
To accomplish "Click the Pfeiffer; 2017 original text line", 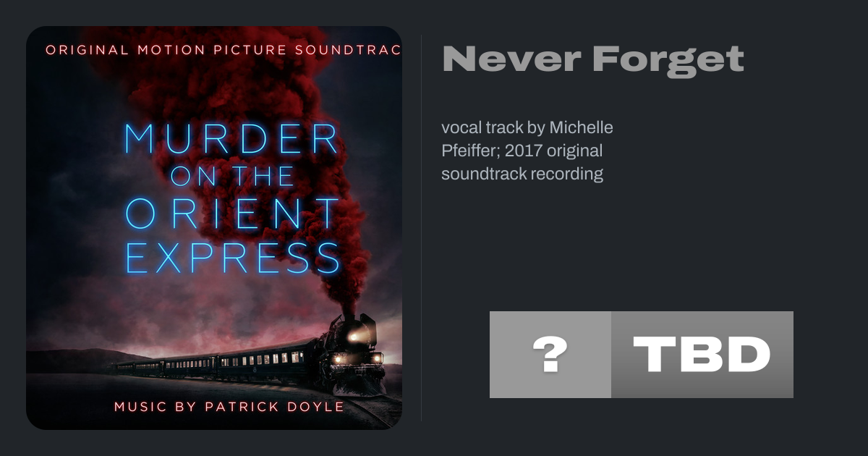I will coord(522,151).
